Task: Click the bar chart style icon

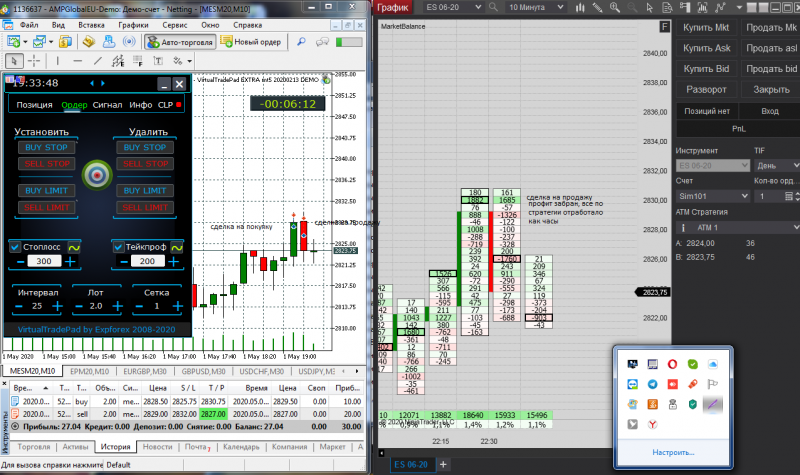Action: click(580, 7)
